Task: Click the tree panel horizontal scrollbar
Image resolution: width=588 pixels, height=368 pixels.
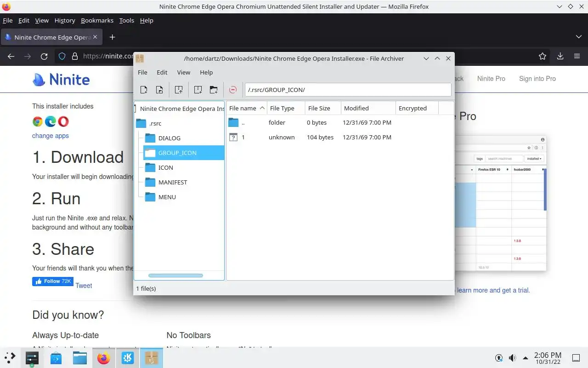Action: pyautogui.click(x=175, y=276)
